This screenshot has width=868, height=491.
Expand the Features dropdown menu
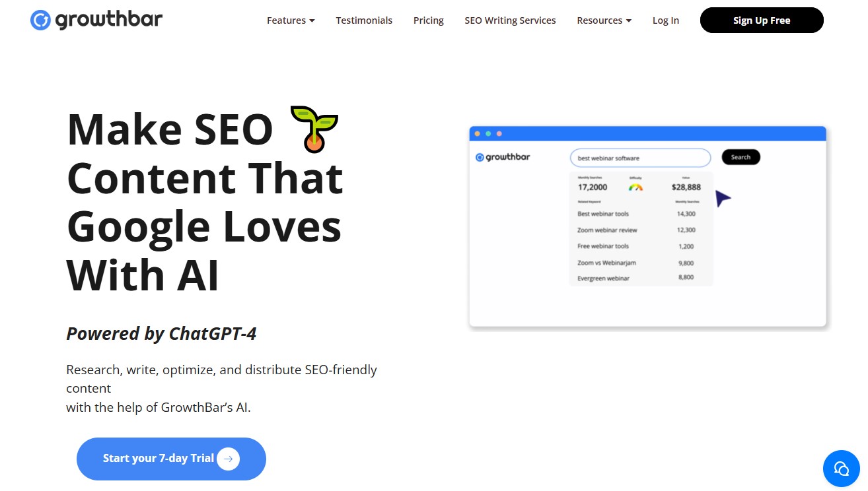tap(291, 20)
